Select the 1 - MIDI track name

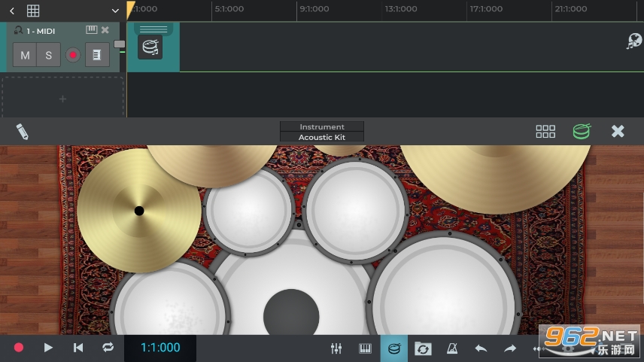pyautogui.click(x=41, y=31)
